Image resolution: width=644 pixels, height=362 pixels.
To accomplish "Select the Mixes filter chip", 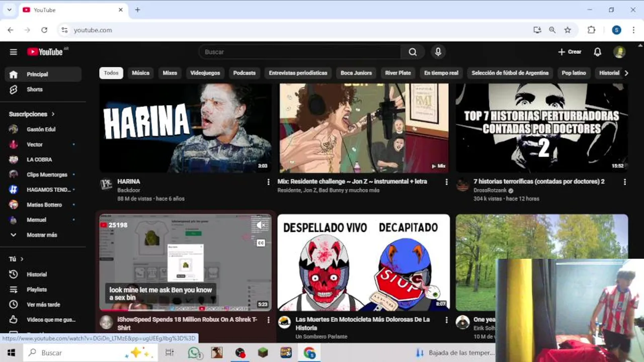I will pos(170,73).
